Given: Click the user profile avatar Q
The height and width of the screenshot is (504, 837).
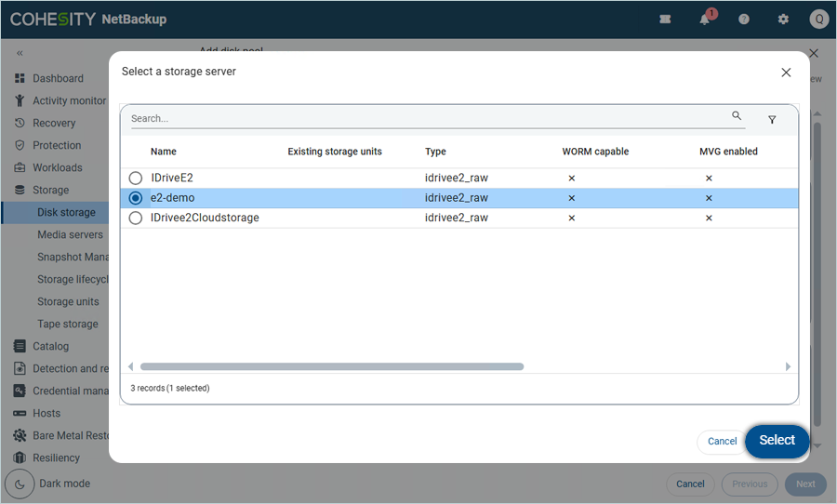Looking at the screenshot, I should tap(818, 20).
